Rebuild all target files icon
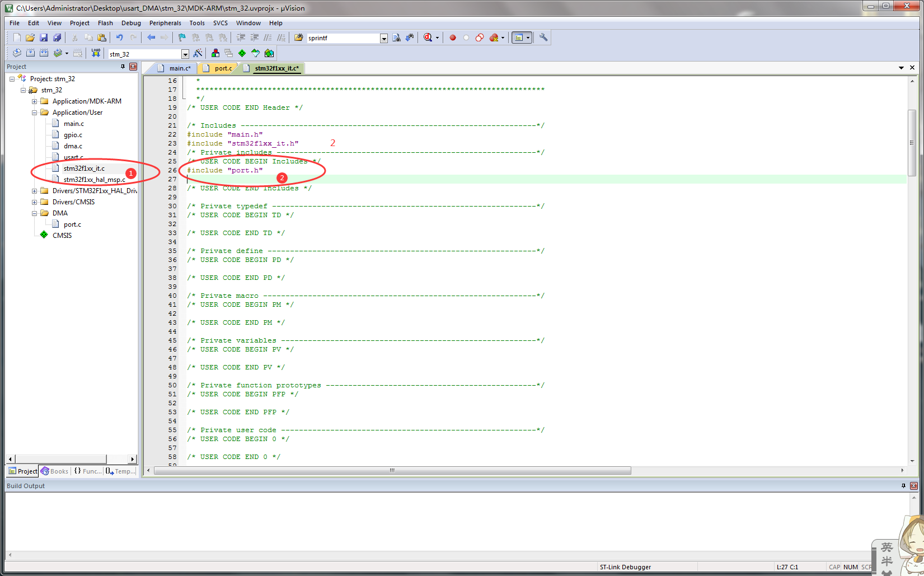Image resolution: width=924 pixels, height=576 pixels. (x=44, y=53)
